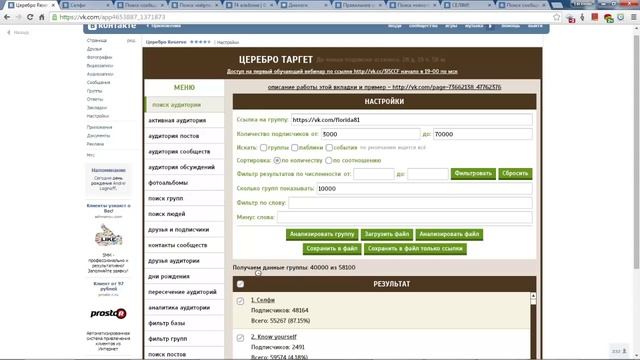Click the red bookmark extension icon
Screen dimensions: 640x360
[595, 17]
